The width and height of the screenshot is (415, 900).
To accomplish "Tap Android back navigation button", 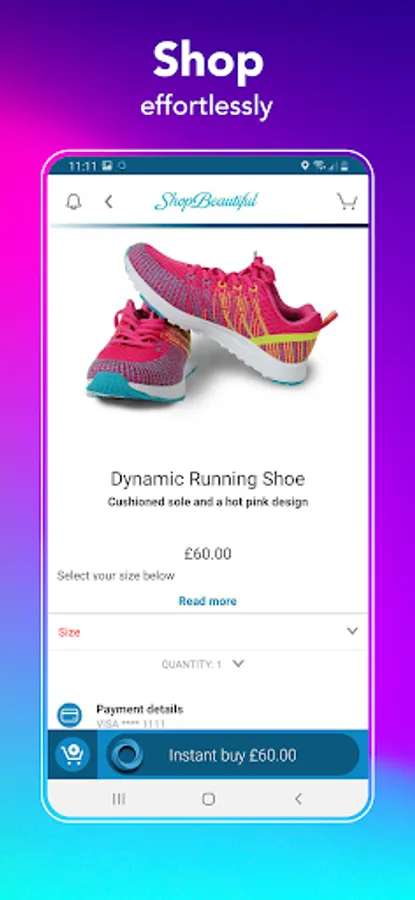I will (297, 799).
